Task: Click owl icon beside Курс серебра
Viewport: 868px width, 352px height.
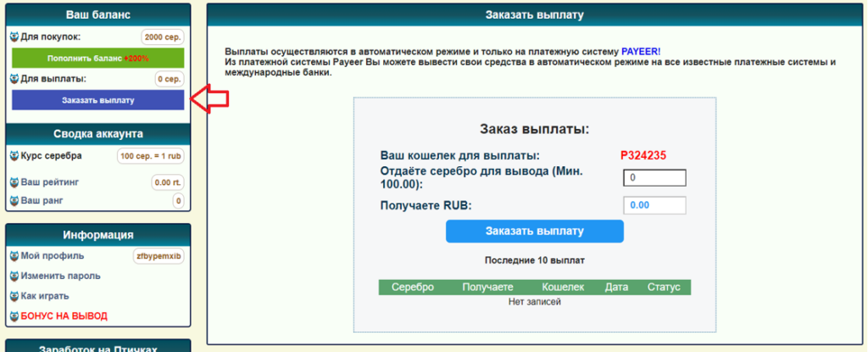Action: click(15, 156)
